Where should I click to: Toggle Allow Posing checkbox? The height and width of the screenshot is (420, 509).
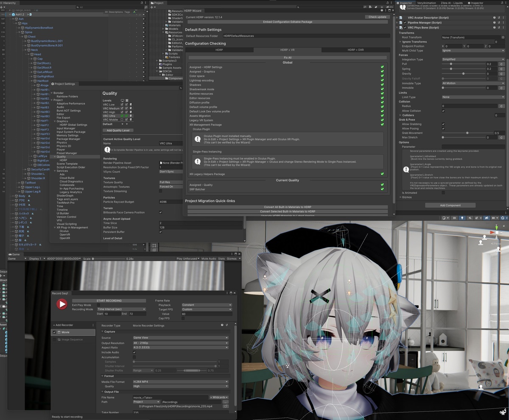tap(443, 128)
